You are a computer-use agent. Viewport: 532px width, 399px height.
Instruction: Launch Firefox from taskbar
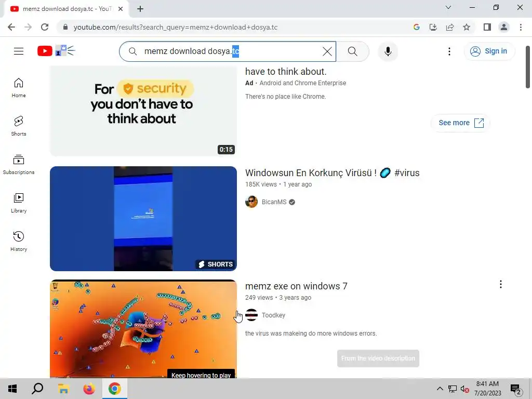89,389
